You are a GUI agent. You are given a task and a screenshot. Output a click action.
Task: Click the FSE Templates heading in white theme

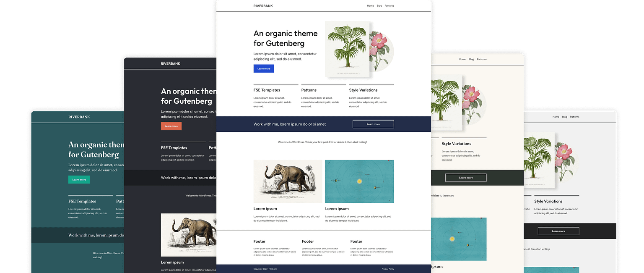click(267, 90)
